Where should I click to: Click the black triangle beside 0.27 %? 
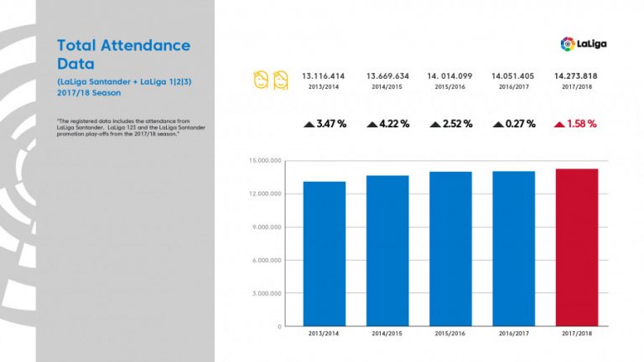point(498,124)
